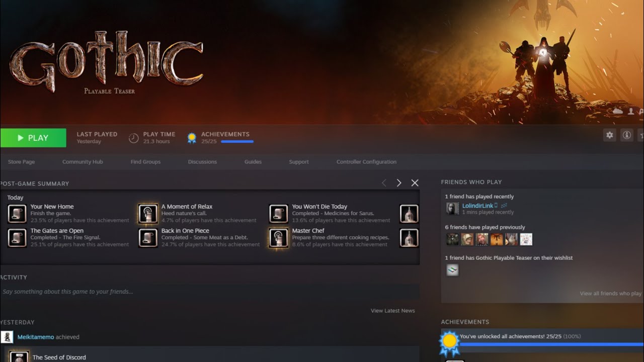
Task: Click the Back in One Piece achievement icon
Action: 148,238
